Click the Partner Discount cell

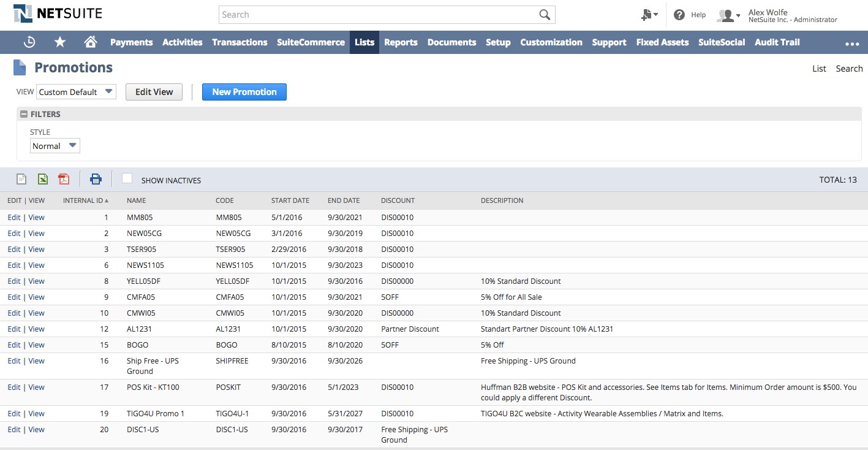[410, 329]
